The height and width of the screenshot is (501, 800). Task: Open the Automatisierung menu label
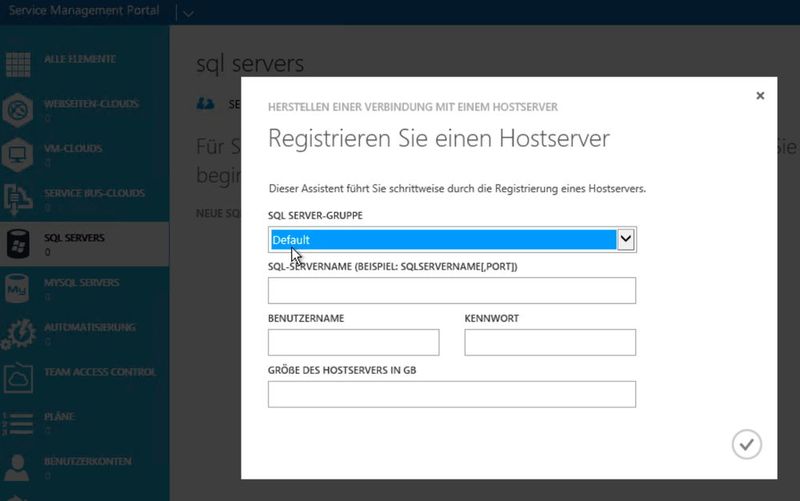90,327
